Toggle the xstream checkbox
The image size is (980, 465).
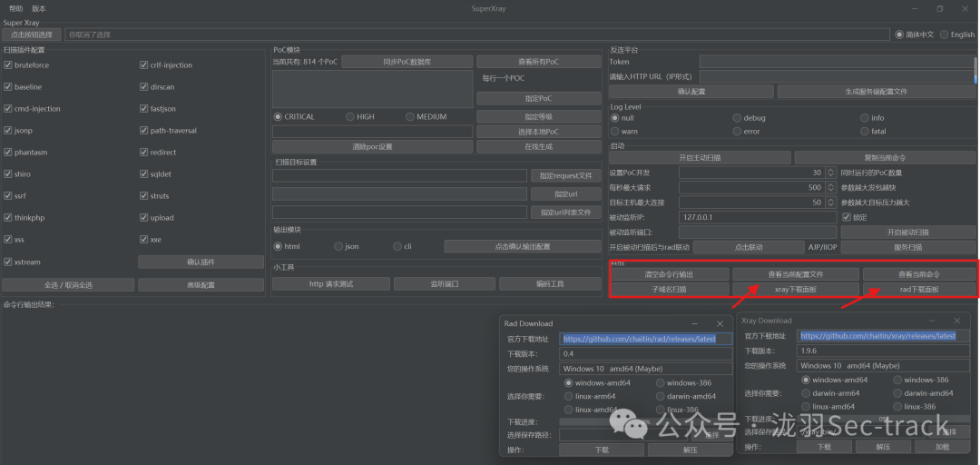(x=8, y=262)
